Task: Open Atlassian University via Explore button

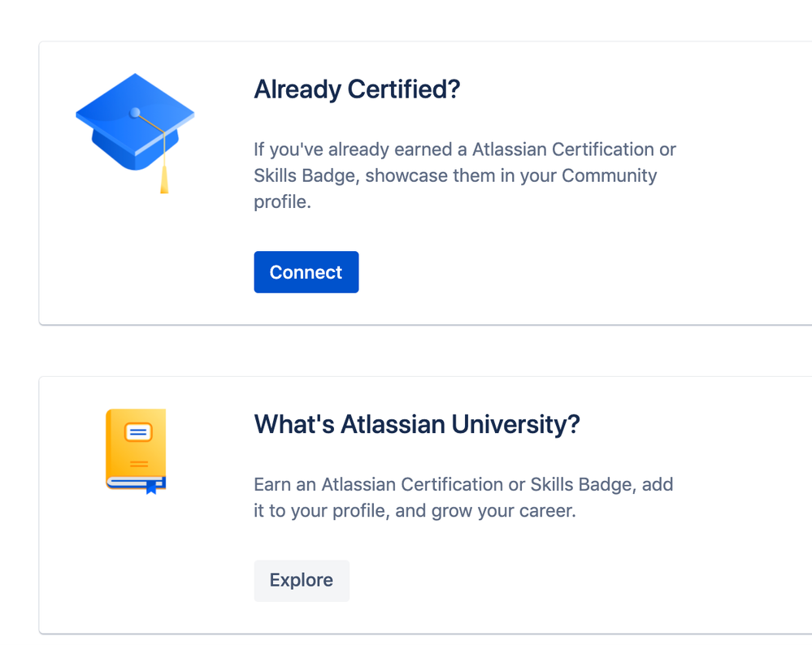Action: [x=302, y=580]
